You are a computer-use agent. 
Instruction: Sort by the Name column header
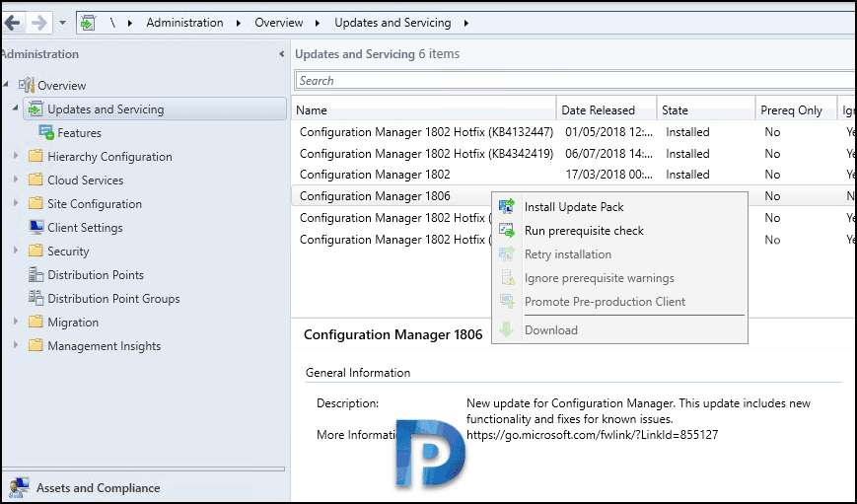(x=424, y=109)
